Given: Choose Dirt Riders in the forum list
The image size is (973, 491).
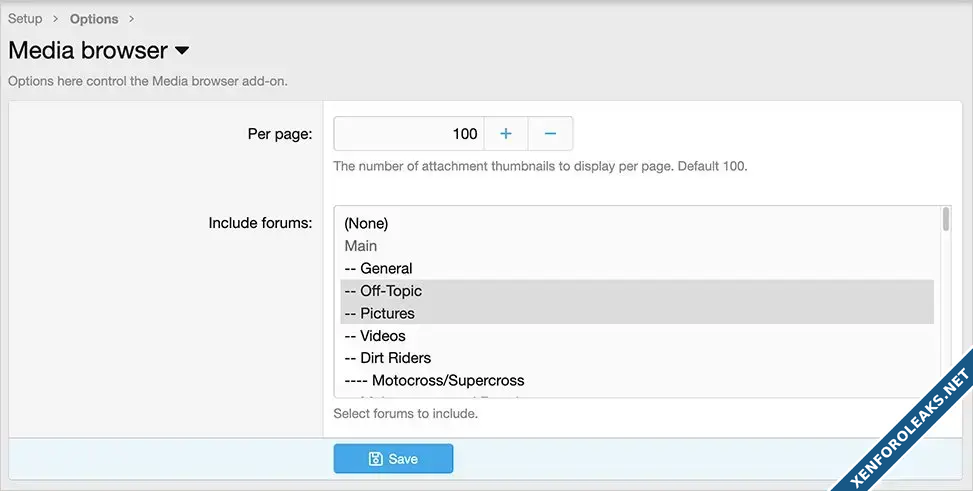Looking at the screenshot, I should [x=388, y=358].
